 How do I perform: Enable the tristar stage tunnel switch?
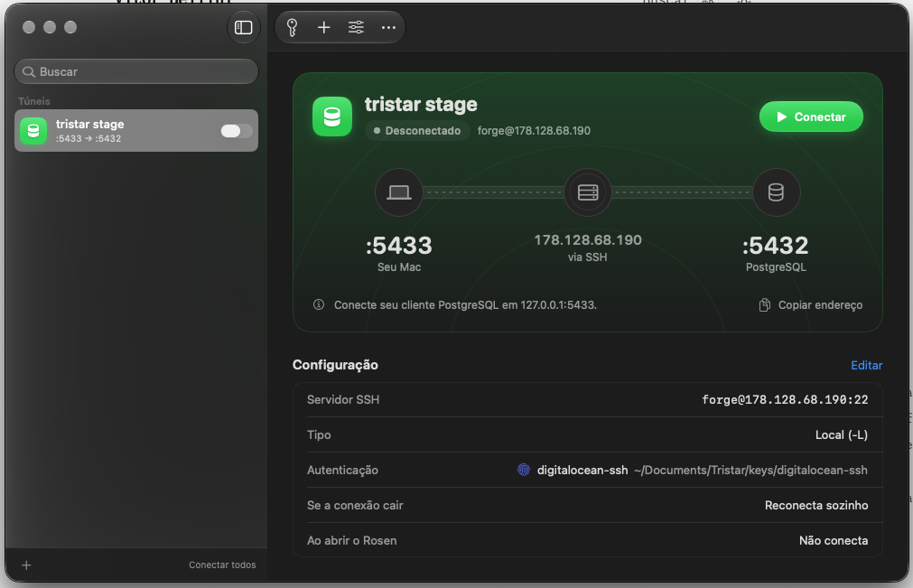point(237,131)
